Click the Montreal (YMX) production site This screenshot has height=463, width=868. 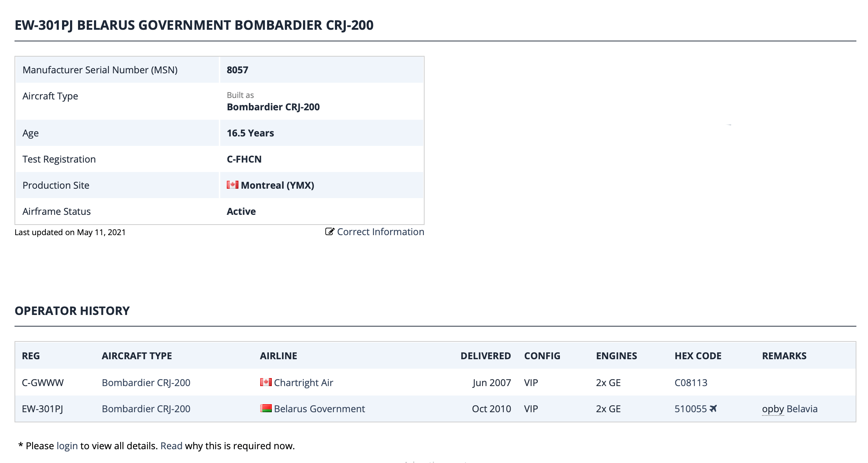pos(277,185)
